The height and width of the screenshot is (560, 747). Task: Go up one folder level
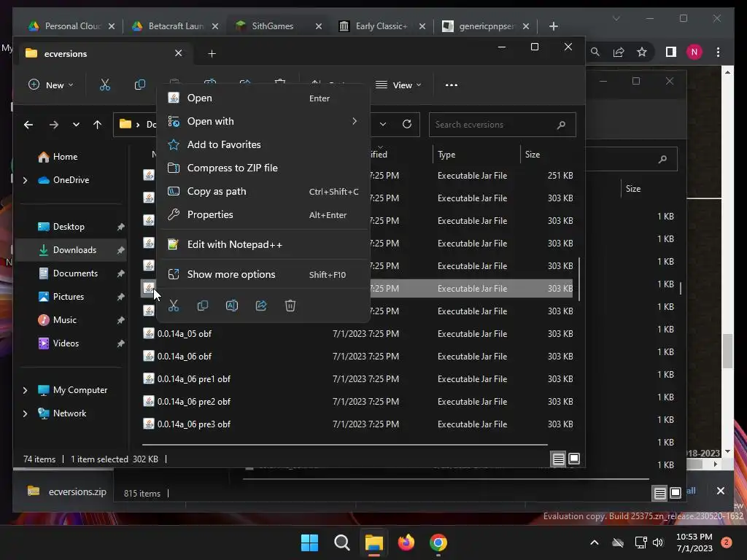(97, 125)
